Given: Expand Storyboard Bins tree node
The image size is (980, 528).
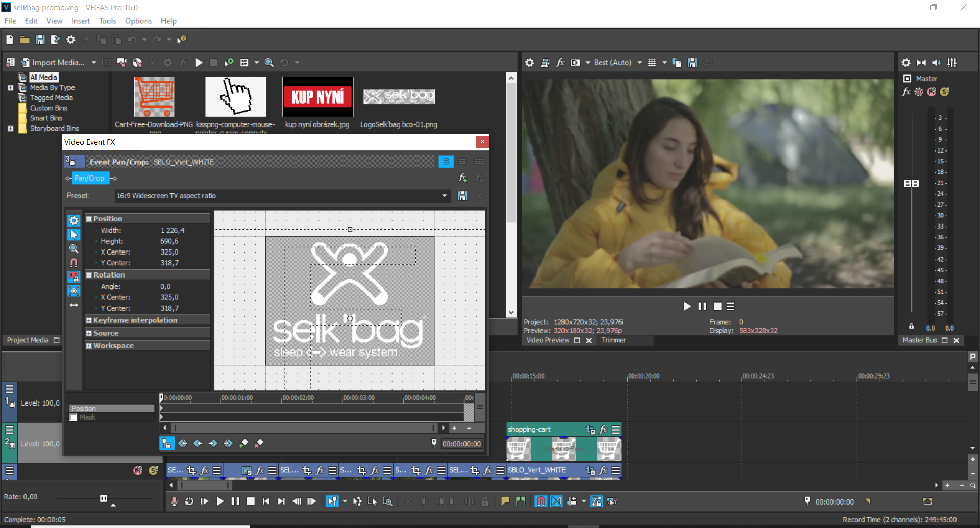Looking at the screenshot, I should tap(10, 129).
